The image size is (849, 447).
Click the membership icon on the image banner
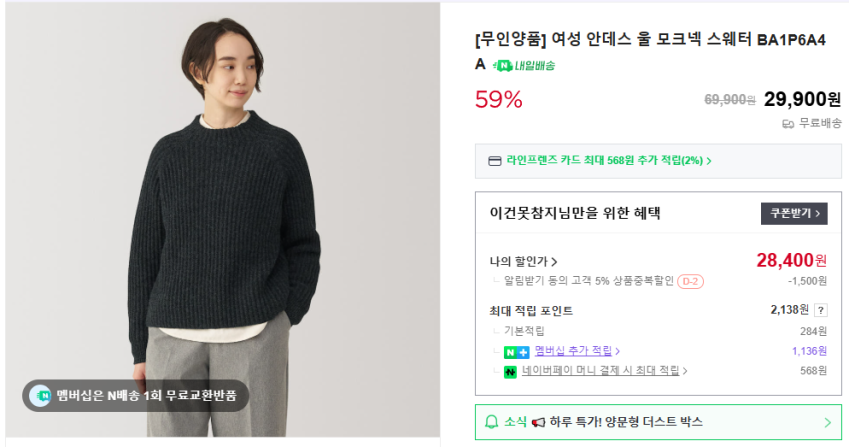(x=40, y=396)
